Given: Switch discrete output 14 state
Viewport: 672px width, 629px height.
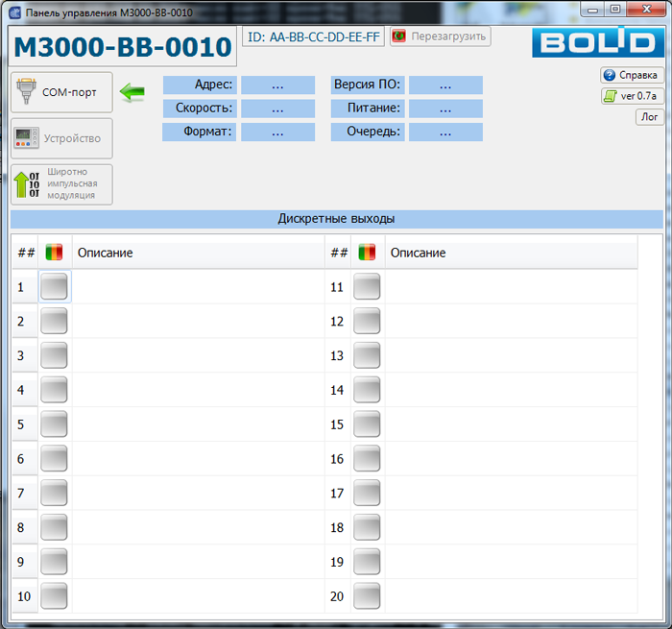Looking at the screenshot, I should point(367,390).
